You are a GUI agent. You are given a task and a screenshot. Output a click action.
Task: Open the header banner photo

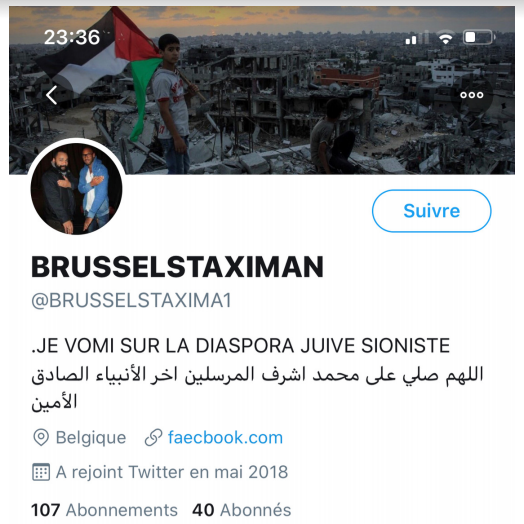(262, 90)
